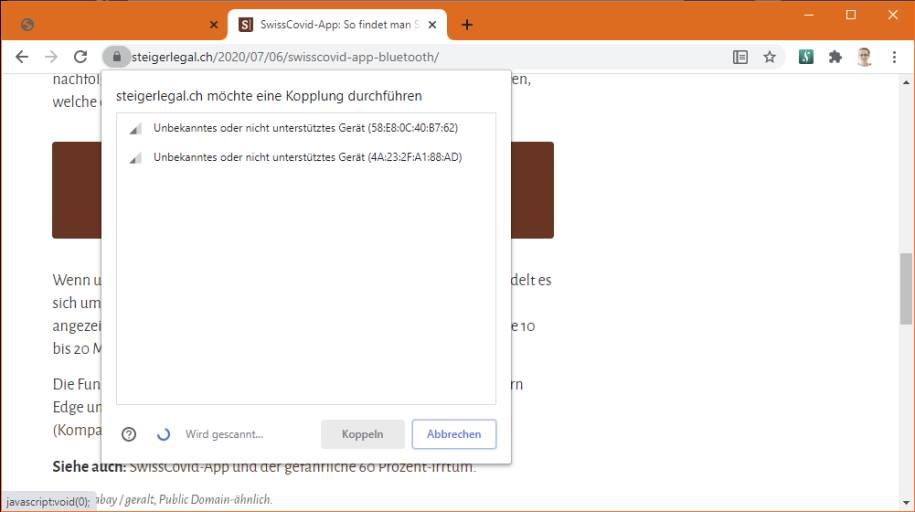Open the help icon in the pairing dialog

[129, 434]
